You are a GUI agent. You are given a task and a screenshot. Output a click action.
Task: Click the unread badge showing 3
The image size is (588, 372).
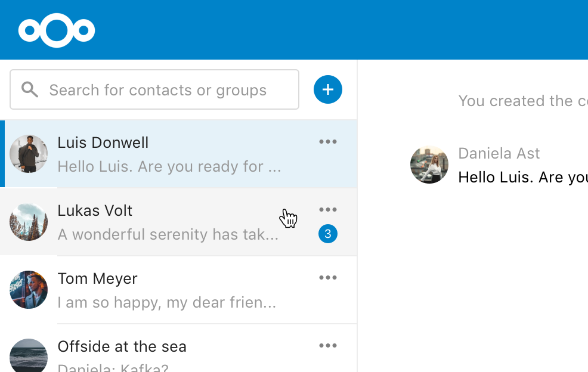[x=328, y=234]
